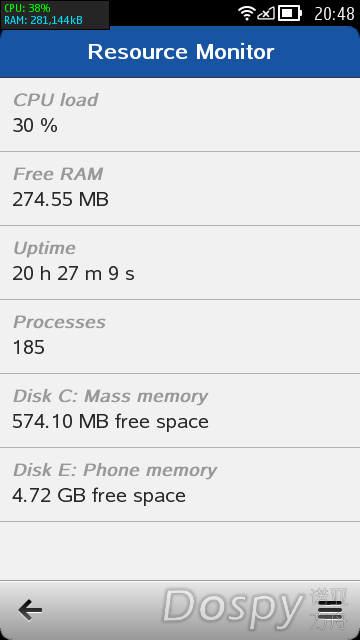Tap the 574.10 MB free space text
Image resolution: width=360 pixels, height=640 pixels.
(110, 421)
